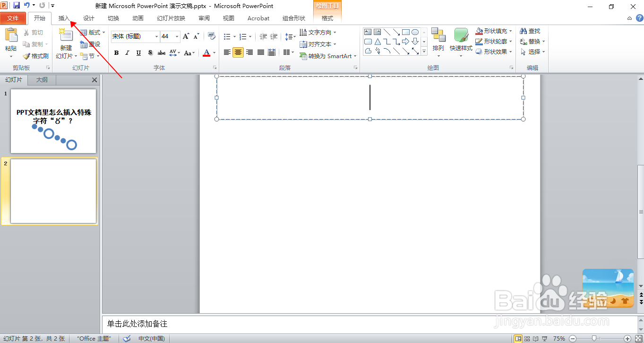
Task: Click the Redo icon in quick access toolbar
Action: click(42, 6)
